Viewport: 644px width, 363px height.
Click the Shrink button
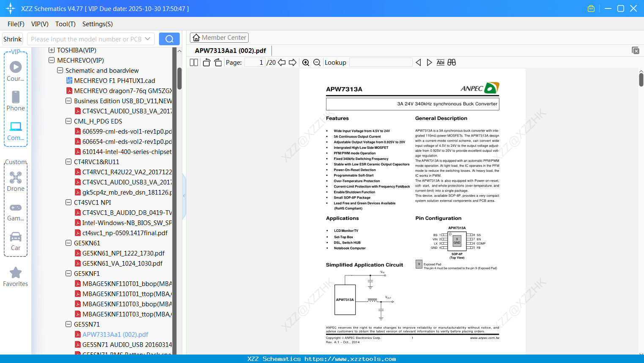(13, 39)
